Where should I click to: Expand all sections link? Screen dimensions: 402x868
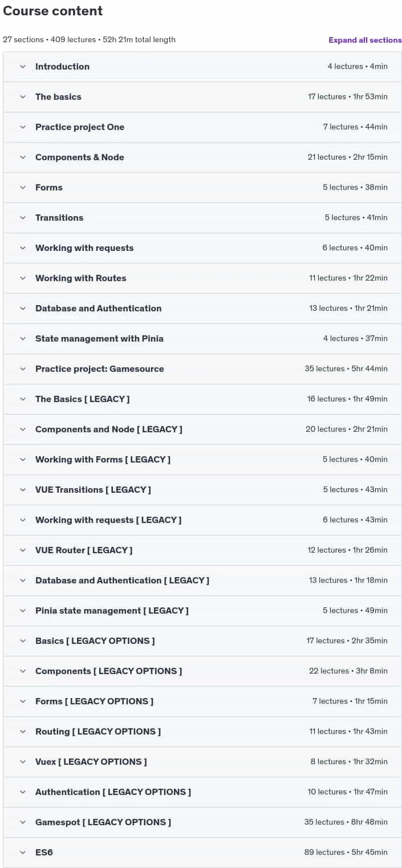[365, 40]
